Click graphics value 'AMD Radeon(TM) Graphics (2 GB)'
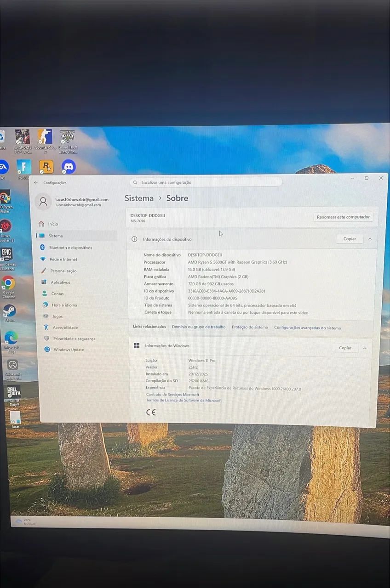This screenshot has width=390, height=588. 218,277
